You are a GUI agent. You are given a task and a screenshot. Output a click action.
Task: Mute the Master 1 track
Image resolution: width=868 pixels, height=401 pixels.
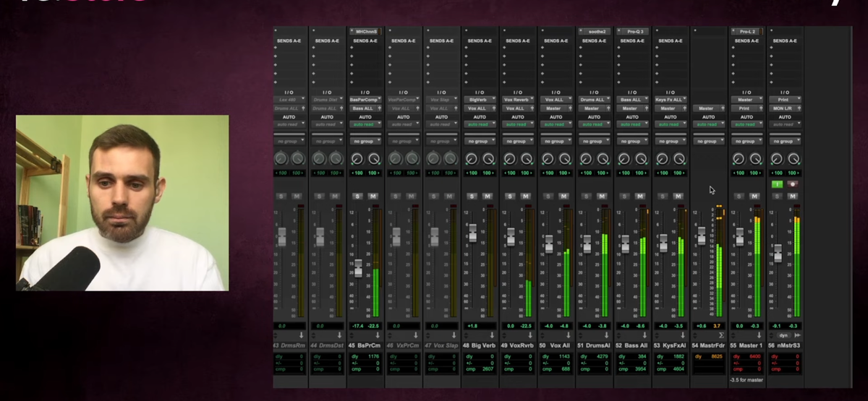pyautogui.click(x=754, y=197)
